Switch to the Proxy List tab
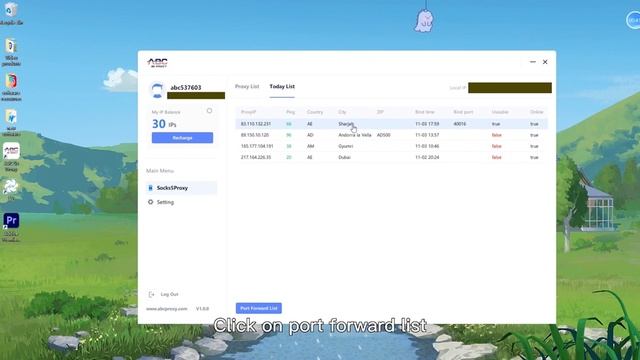Image resolution: width=640 pixels, height=360 pixels. click(x=247, y=87)
